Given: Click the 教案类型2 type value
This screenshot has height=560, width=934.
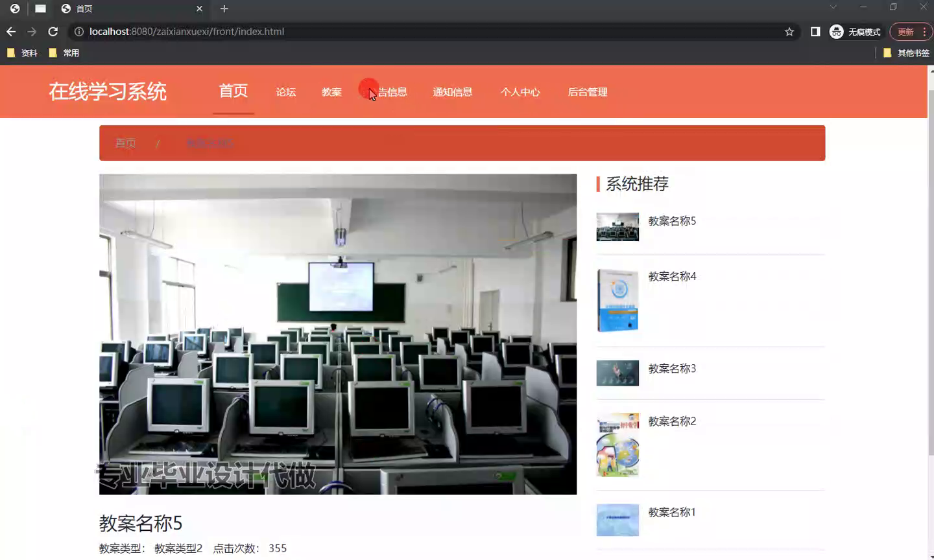Looking at the screenshot, I should pyautogui.click(x=178, y=548).
